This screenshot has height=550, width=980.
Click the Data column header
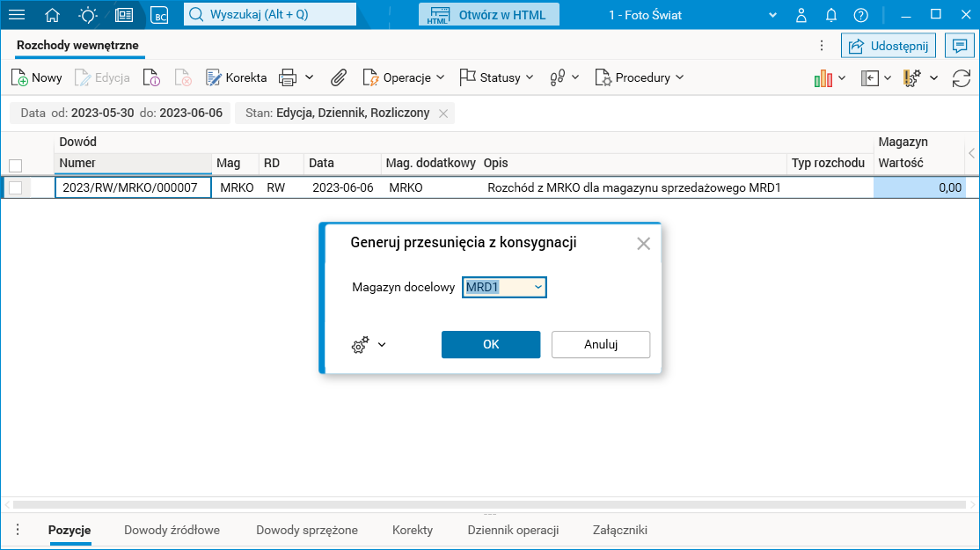[x=342, y=163]
